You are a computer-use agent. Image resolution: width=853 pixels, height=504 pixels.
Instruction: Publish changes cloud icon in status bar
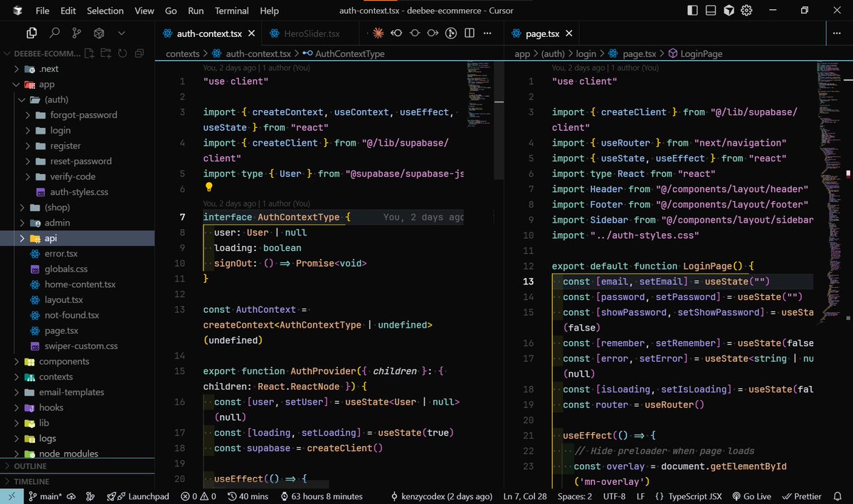point(71,496)
